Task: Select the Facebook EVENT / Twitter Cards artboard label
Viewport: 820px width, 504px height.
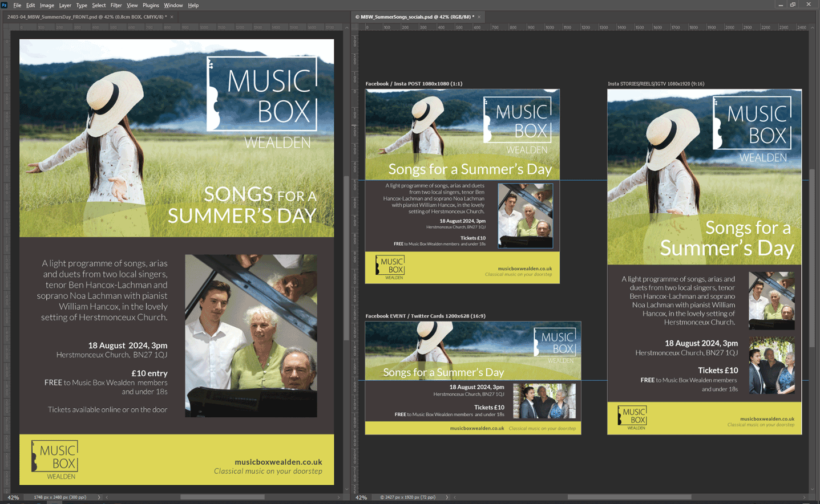Action: click(425, 316)
